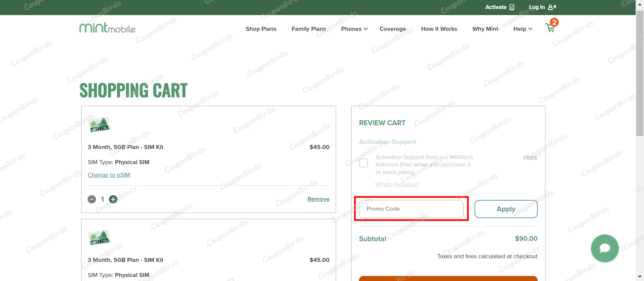This screenshot has width=644, height=281.
Task: Click the FREE label for Activation Support
Action: (x=530, y=158)
